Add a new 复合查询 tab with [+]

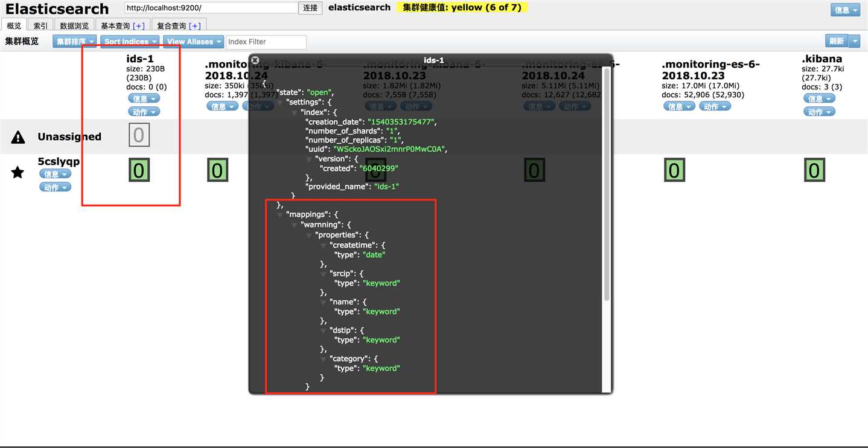click(x=194, y=25)
